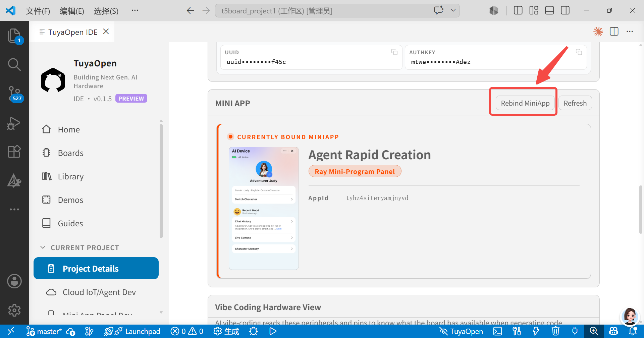Image resolution: width=644 pixels, height=338 pixels.
Task: Open the Manage gear in activity bar
Action: (14, 310)
